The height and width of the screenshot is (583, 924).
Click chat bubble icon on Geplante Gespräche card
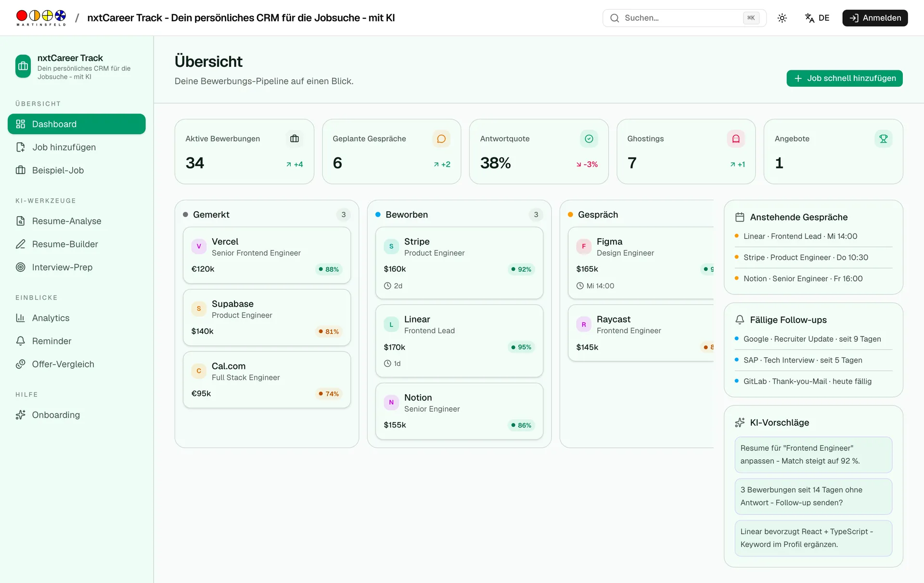441,139
